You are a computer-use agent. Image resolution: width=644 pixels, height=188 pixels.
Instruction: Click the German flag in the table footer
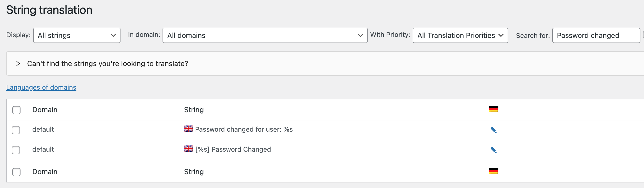[494, 171]
